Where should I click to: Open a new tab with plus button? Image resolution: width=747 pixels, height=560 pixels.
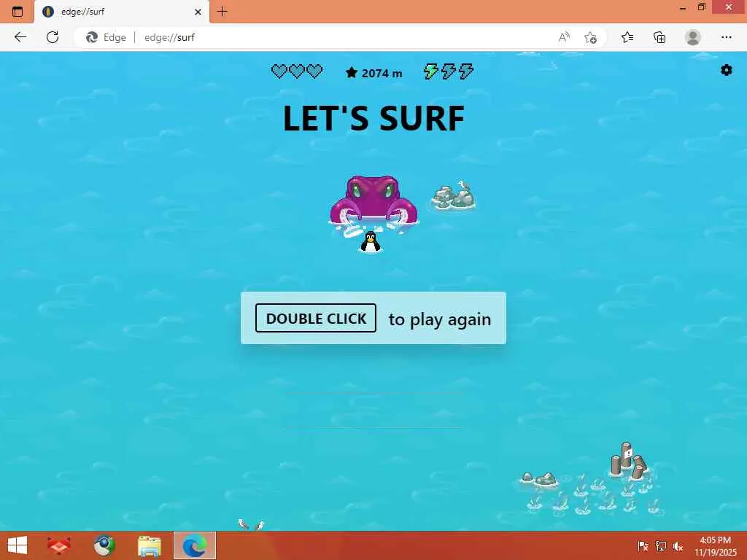click(x=222, y=12)
